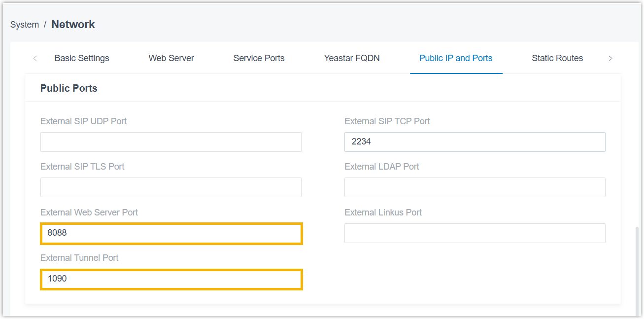Switch to the Web Server tab
The width and height of the screenshot is (644, 319).
pyautogui.click(x=171, y=58)
